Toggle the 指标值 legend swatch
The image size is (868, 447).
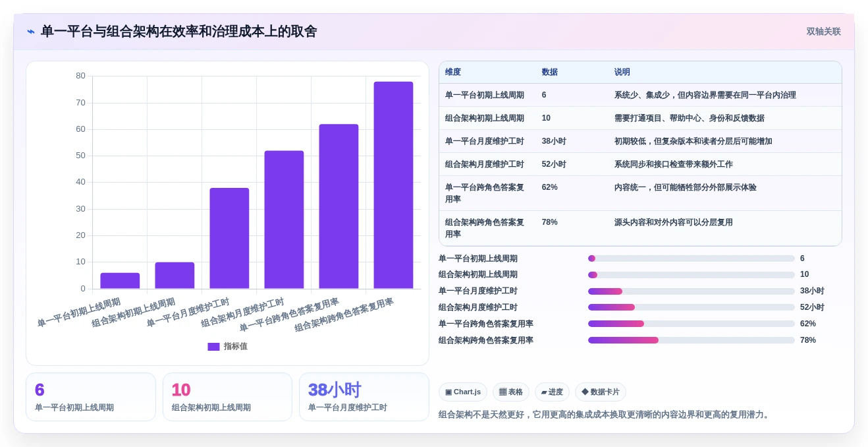(x=213, y=346)
